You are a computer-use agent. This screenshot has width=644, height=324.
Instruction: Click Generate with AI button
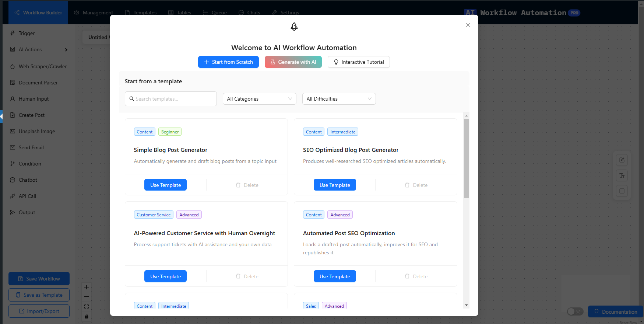tap(293, 62)
